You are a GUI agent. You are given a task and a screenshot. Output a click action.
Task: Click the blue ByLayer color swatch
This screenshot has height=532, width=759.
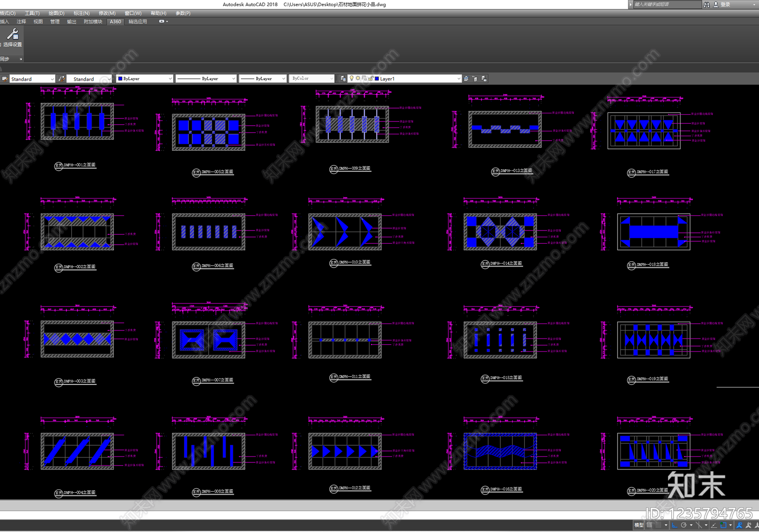[x=120, y=79]
